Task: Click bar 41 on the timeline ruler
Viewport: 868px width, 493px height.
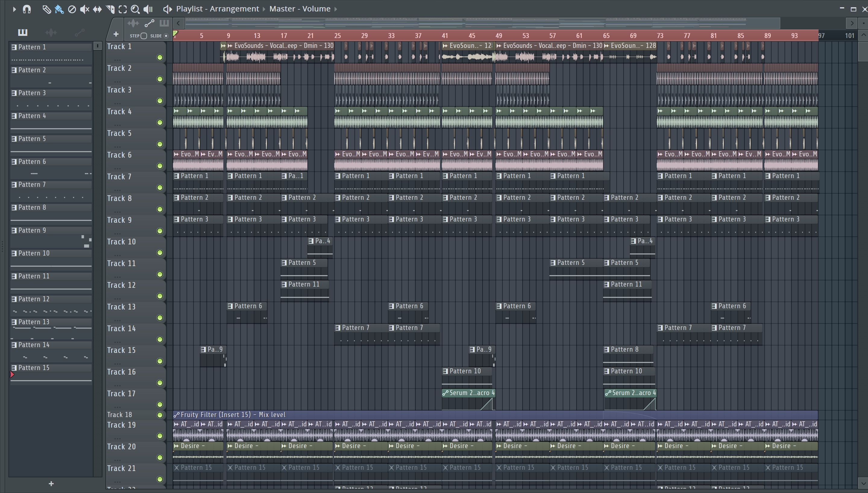Action: pyautogui.click(x=445, y=36)
